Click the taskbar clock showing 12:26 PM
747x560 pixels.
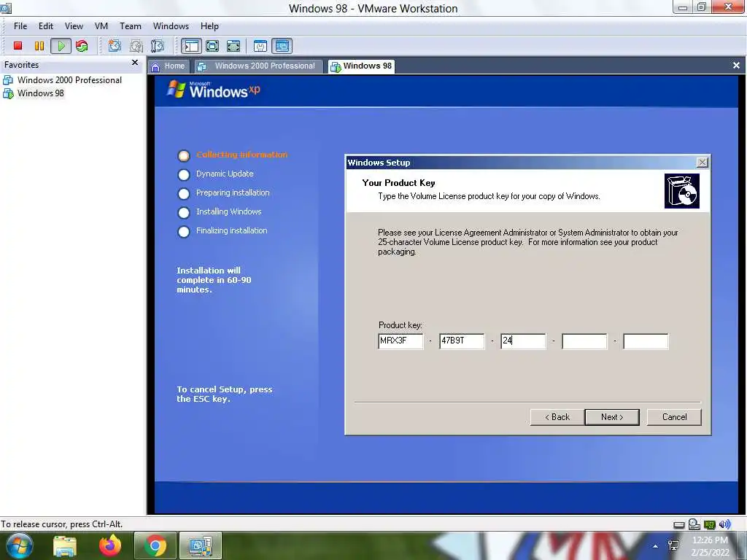[710, 546]
